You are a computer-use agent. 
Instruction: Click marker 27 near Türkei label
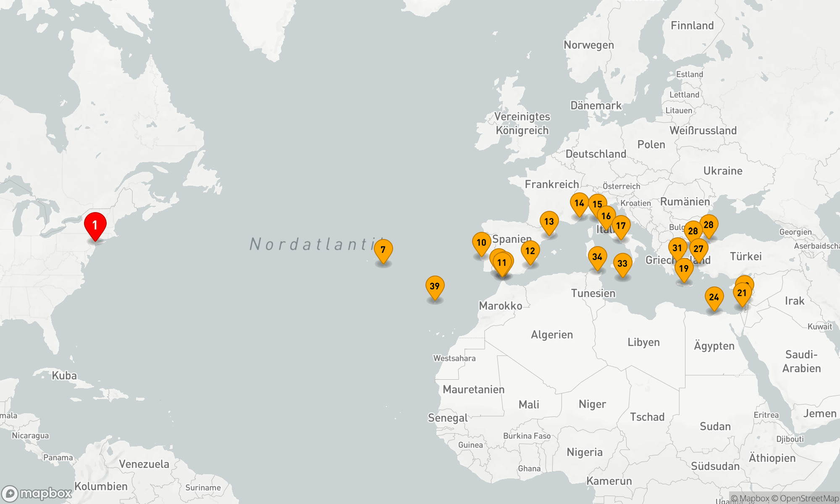coord(698,249)
